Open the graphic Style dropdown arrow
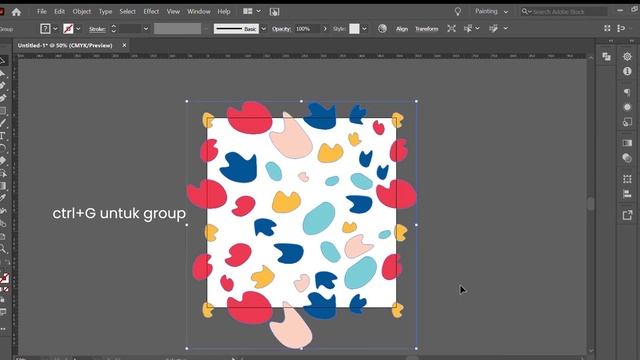 (364, 29)
